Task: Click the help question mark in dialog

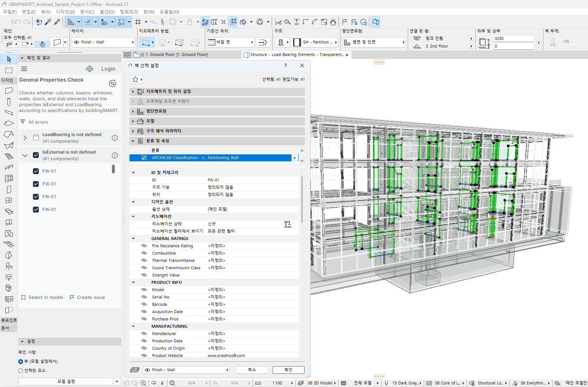Action: click(x=286, y=65)
